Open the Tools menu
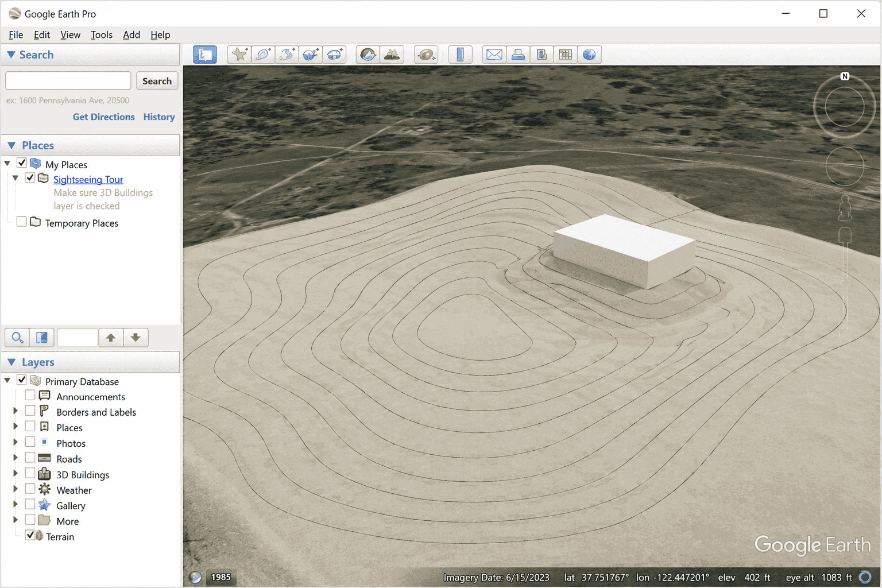This screenshot has width=882, height=588. 102,35
